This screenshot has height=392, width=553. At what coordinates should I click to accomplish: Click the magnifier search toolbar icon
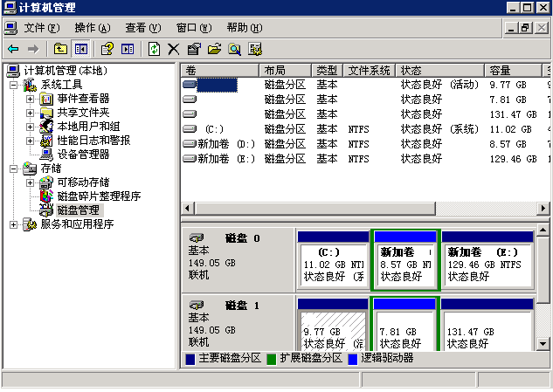[x=234, y=49]
